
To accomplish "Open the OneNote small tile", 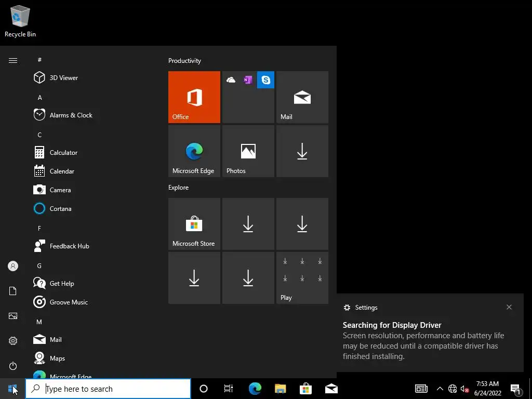I will click(248, 79).
